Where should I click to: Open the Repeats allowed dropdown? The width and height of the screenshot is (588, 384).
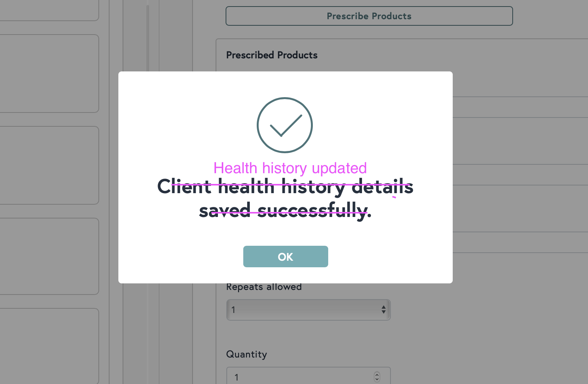click(x=304, y=310)
